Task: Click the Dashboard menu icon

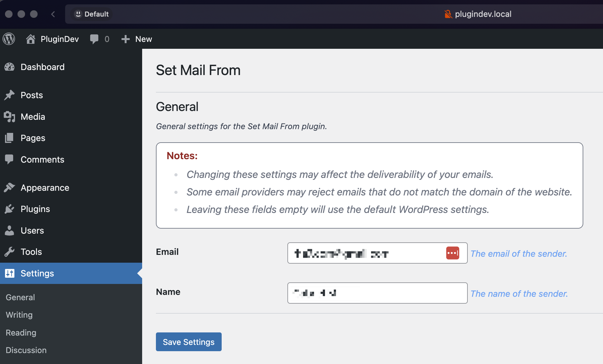Action: coord(9,67)
